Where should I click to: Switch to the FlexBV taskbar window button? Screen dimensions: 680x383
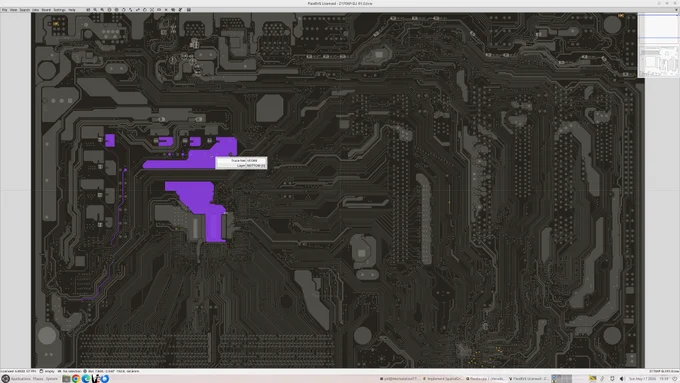click(x=529, y=379)
